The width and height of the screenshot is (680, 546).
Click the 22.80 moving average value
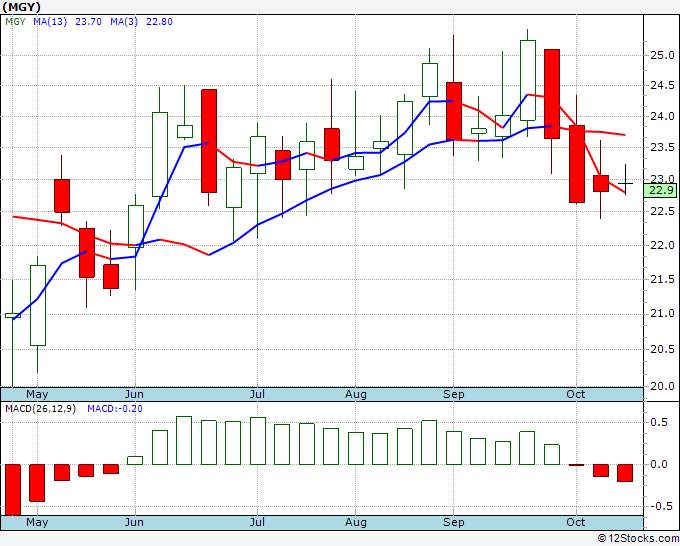click(159, 21)
